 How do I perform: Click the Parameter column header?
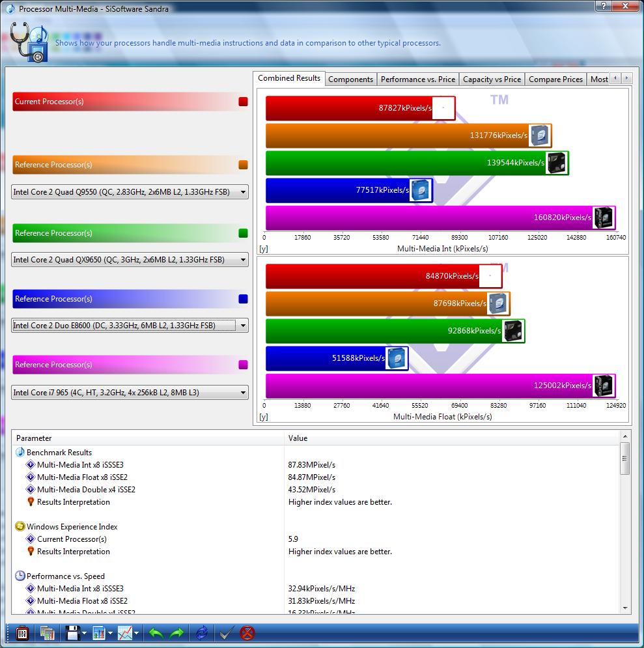tap(148, 438)
